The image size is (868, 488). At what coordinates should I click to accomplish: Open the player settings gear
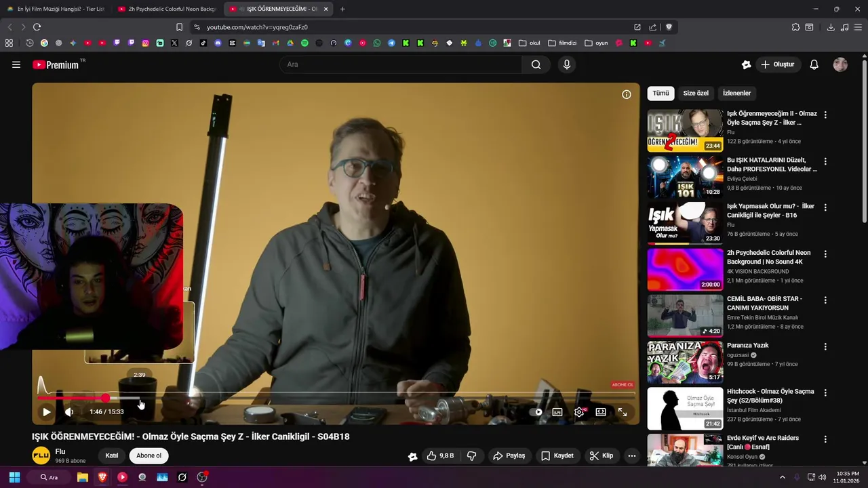[579, 411]
